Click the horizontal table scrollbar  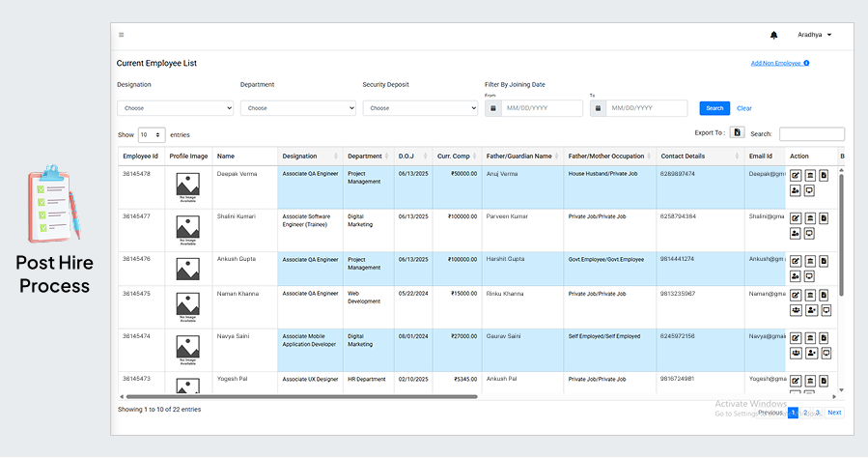[301, 396]
